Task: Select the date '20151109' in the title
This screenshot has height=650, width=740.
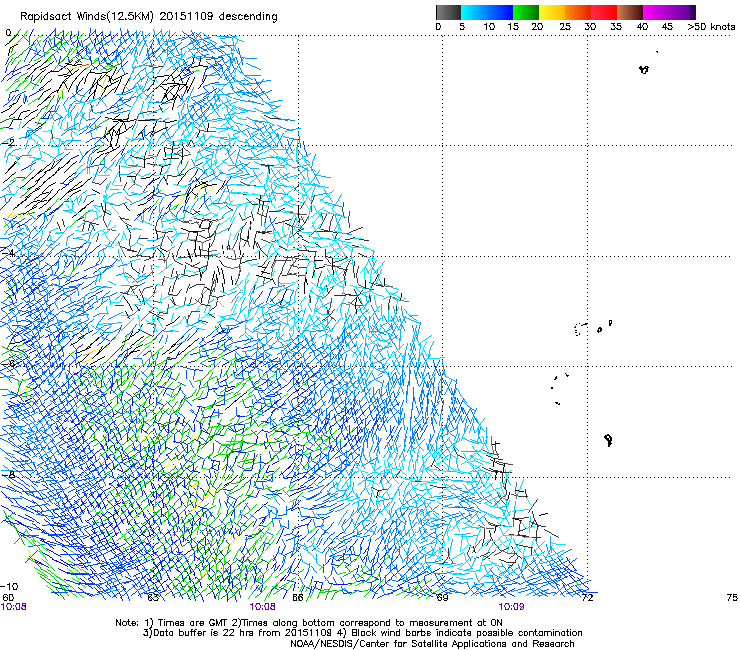Action: [186, 16]
